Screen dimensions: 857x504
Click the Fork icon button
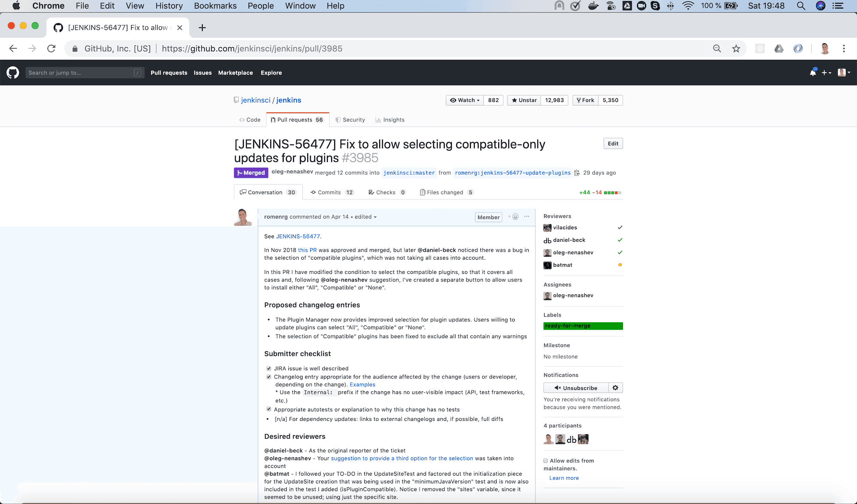click(x=585, y=100)
